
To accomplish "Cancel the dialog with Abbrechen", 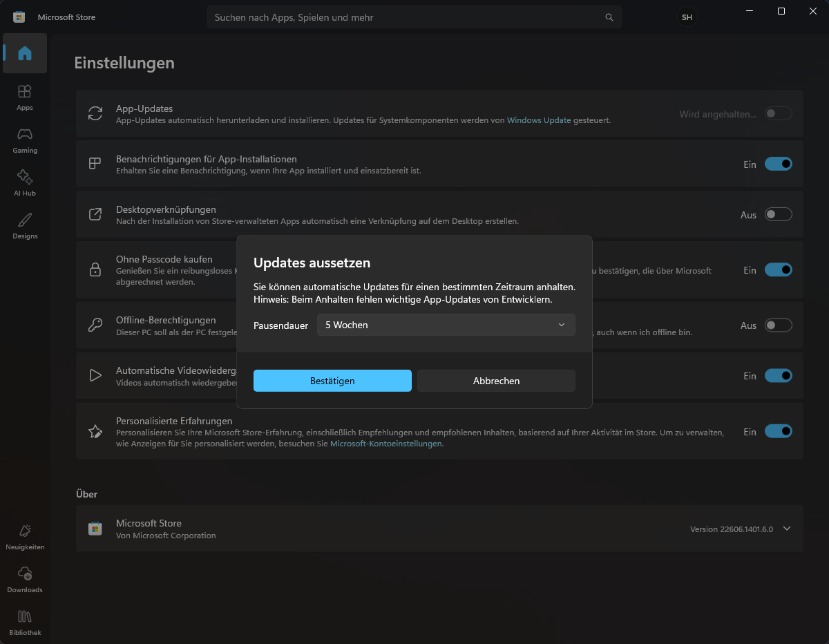I will click(x=496, y=381).
